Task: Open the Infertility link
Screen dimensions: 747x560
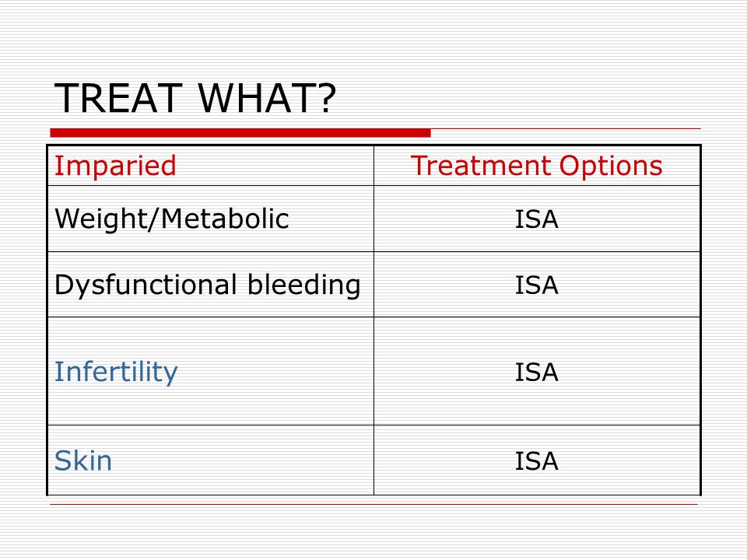Action: click(x=116, y=372)
